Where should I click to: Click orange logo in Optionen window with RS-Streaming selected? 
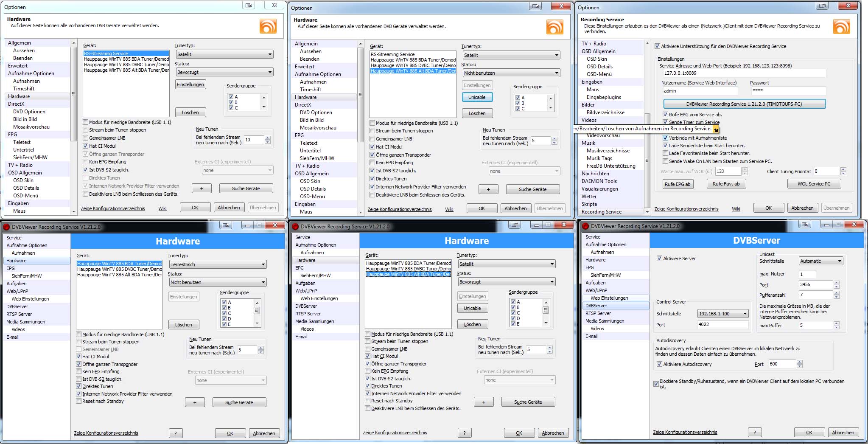coord(268,26)
